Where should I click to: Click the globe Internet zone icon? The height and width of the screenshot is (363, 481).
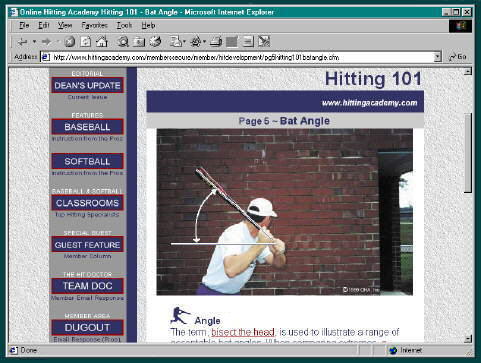coord(393,350)
